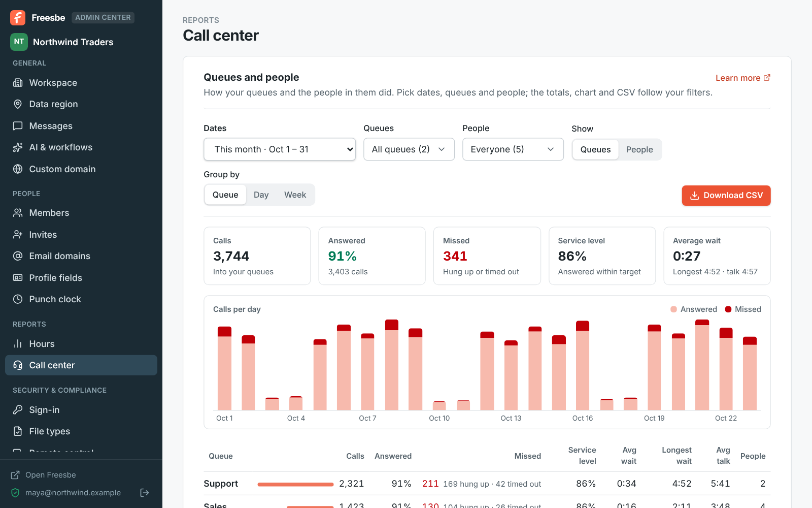Open the Punch clock page
Viewport: 812px width, 508px height.
pos(81,299)
